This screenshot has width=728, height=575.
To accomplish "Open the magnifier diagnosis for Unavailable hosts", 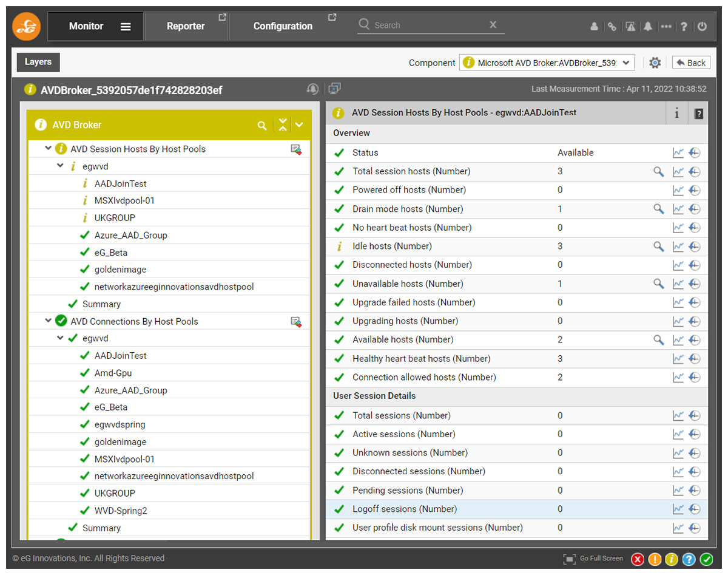I will pos(658,284).
